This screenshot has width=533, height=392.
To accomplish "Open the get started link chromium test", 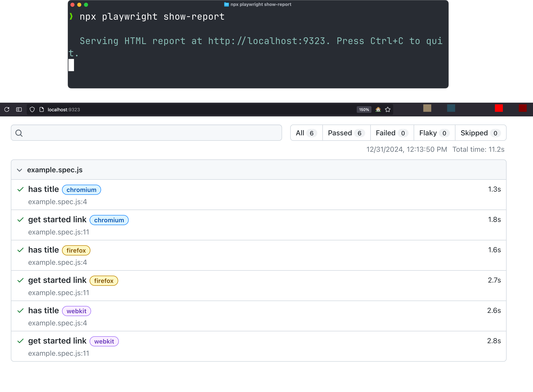I will click(x=57, y=220).
